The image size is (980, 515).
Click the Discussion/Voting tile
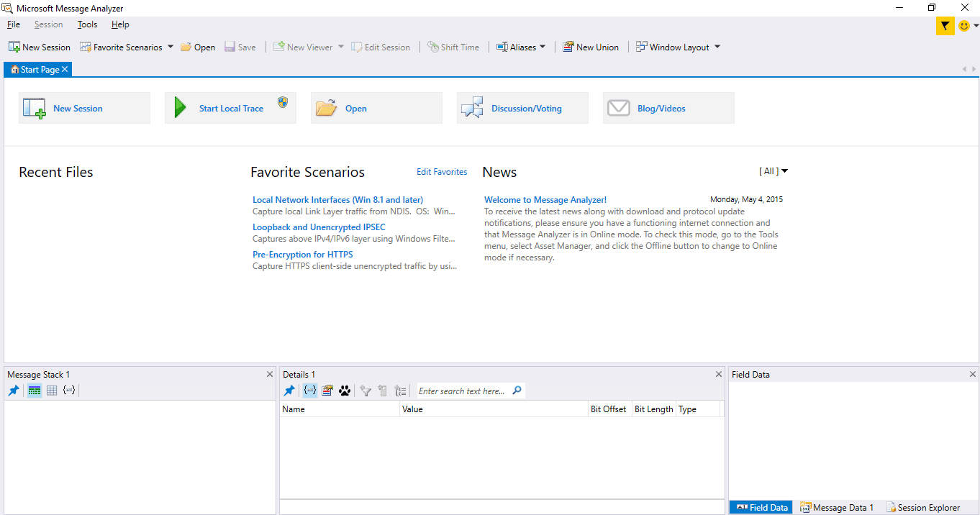click(x=522, y=108)
